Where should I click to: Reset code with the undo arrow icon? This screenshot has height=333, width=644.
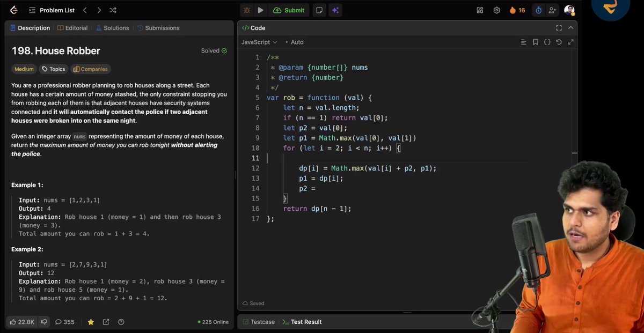(x=559, y=42)
